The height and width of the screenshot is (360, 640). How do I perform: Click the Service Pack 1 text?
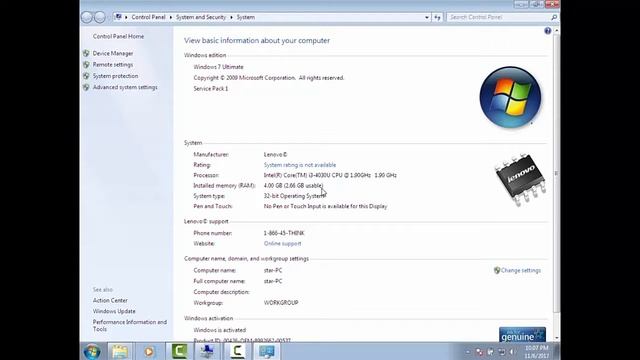click(211, 89)
